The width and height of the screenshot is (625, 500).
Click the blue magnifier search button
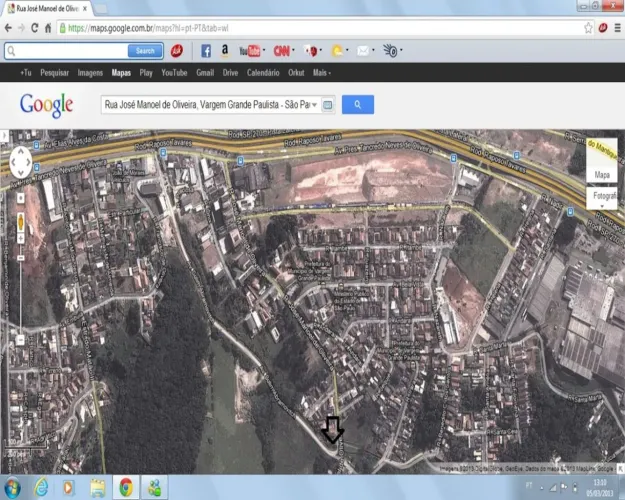pyautogui.click(x=358, y=104)
